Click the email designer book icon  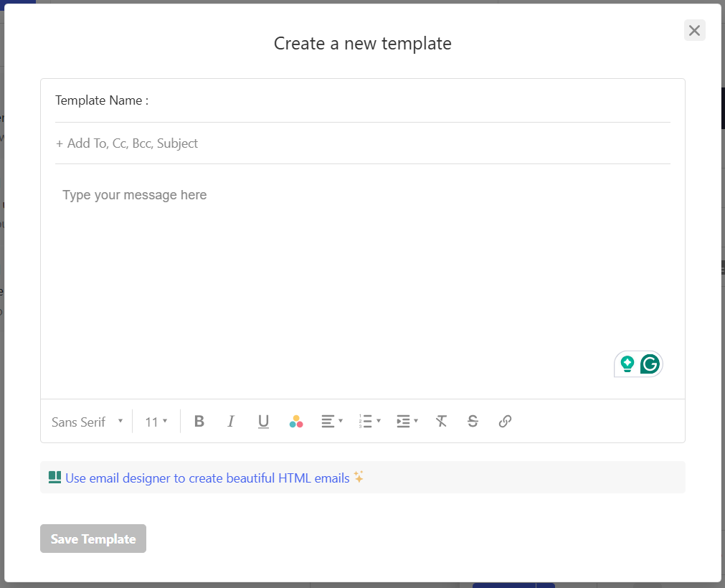point(55,477)
